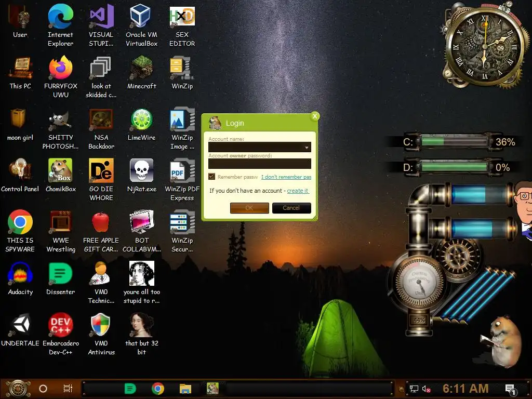
Task: Open Task View on the taskbar
Action: [68, 389]
